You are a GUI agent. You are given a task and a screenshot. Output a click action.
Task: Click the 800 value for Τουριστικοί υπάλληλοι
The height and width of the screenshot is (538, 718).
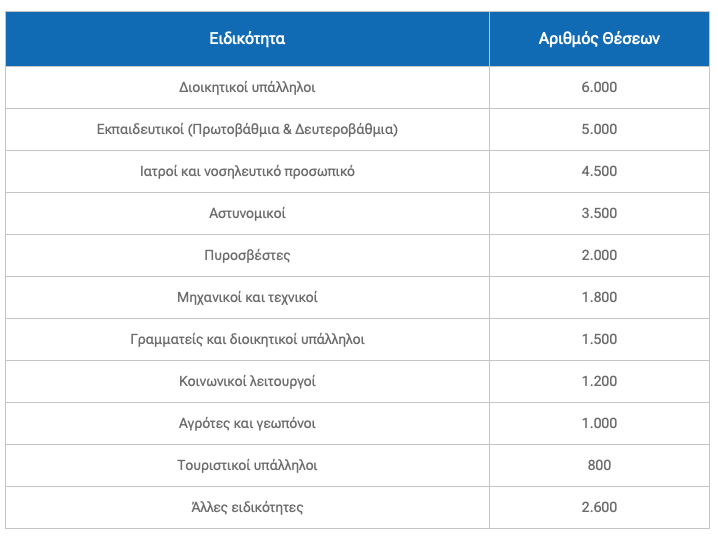pos(599,465)
